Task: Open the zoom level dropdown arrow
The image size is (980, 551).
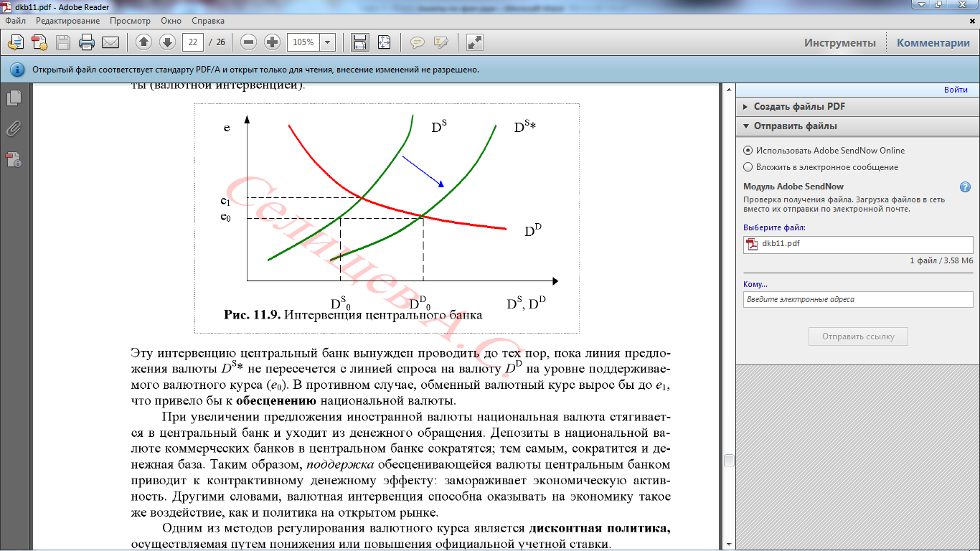Action: pyautogui.click(x=328, y=42)
